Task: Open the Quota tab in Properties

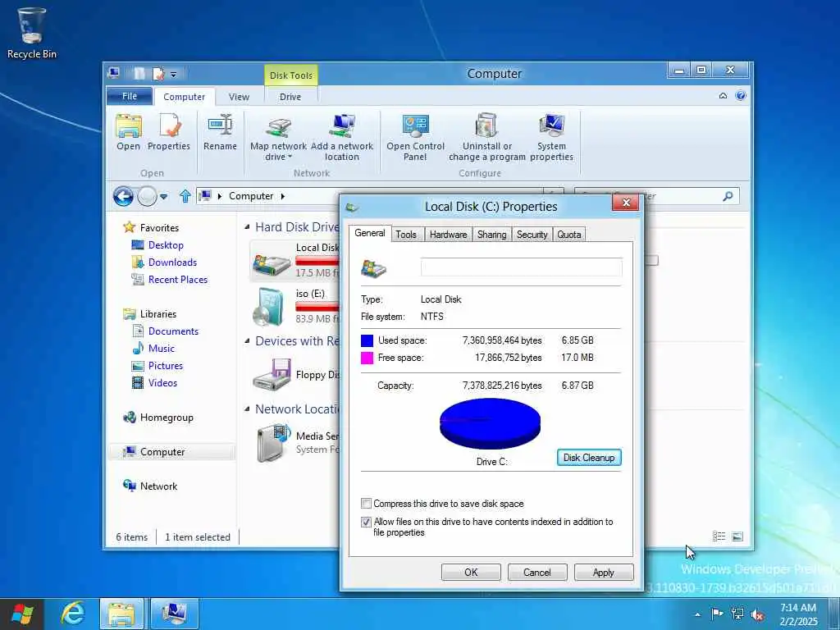Action: (569, 235)
